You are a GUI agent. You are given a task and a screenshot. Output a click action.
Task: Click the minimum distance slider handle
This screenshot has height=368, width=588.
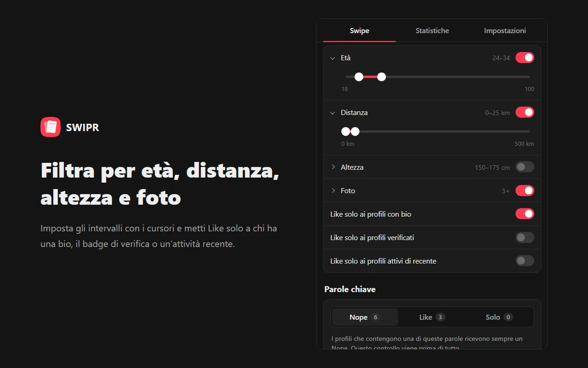click(x=345, y=132)
